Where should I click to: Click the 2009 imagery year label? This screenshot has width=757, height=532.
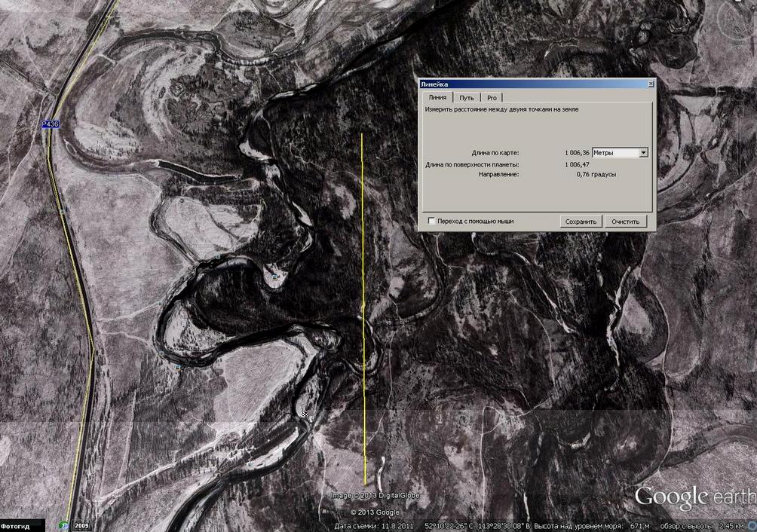pyautogui.click(x=81, y=526)
